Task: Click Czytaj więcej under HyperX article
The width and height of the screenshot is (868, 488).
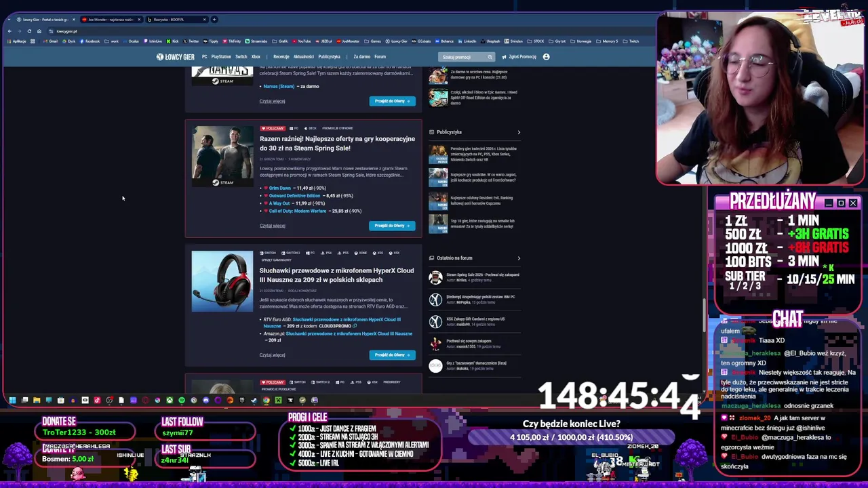Action: pyautogui.click(x=272, y=355)
